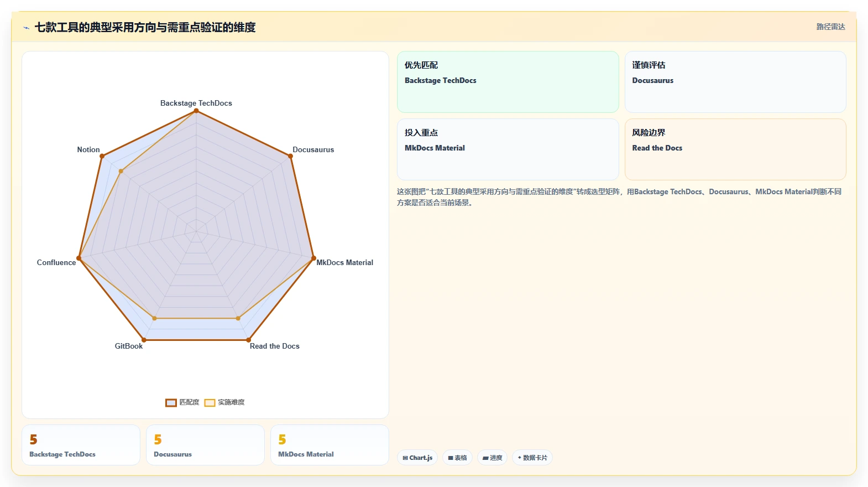This screenshot has width=868, height=487.
Task: Click the Docusaurus score 5 stat card
Action: [205, 445]
